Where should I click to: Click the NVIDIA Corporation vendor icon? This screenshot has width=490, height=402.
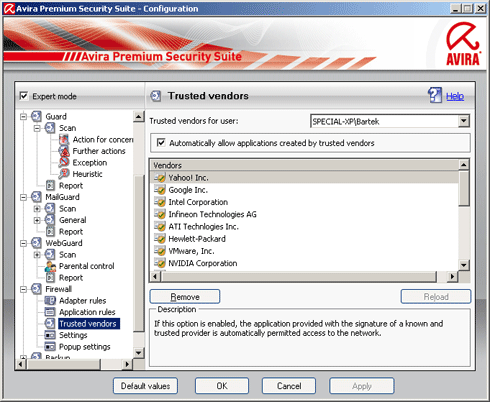point(160,263)
